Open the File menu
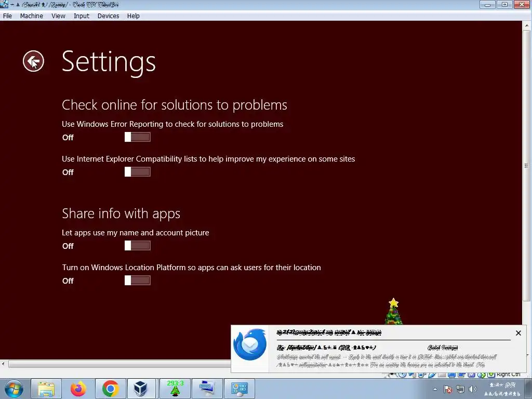 pyautogui.click(x=7, y=16)
